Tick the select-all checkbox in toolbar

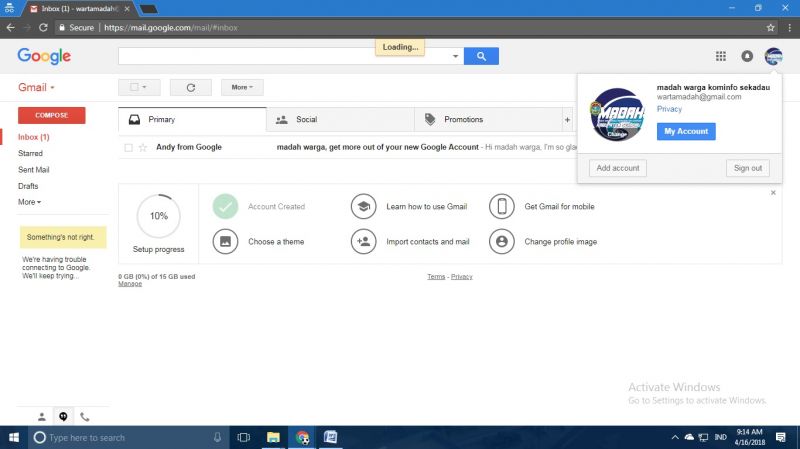pyautogui.click(x=134, y=87)
